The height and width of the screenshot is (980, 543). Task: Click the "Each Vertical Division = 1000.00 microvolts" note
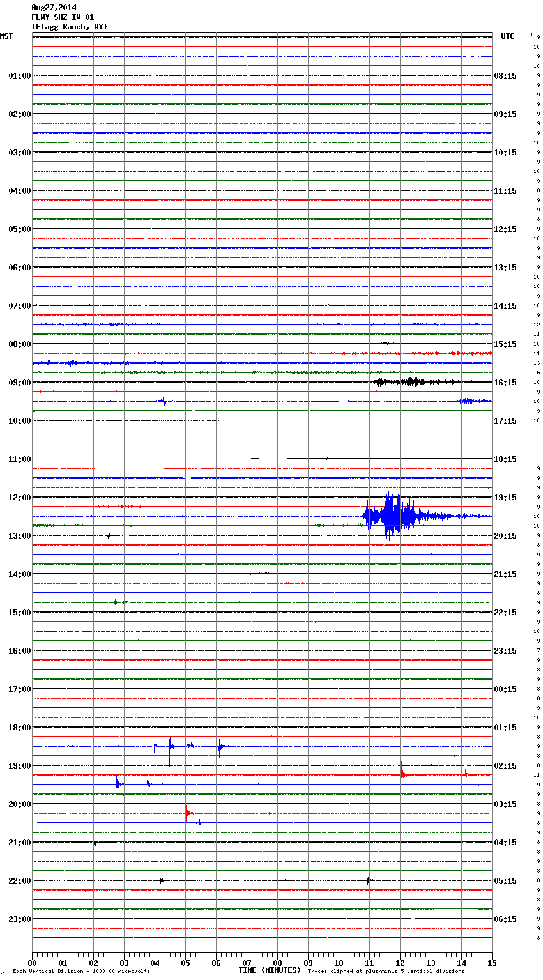(81, 972)
